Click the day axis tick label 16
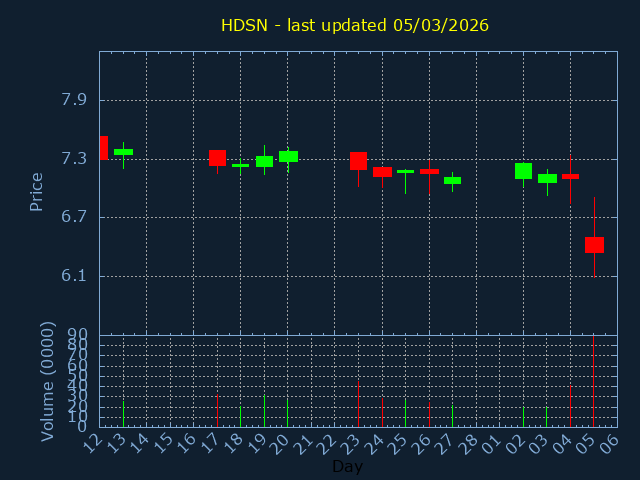The height and width of the screenshot is (480, 640). (187, 444)
